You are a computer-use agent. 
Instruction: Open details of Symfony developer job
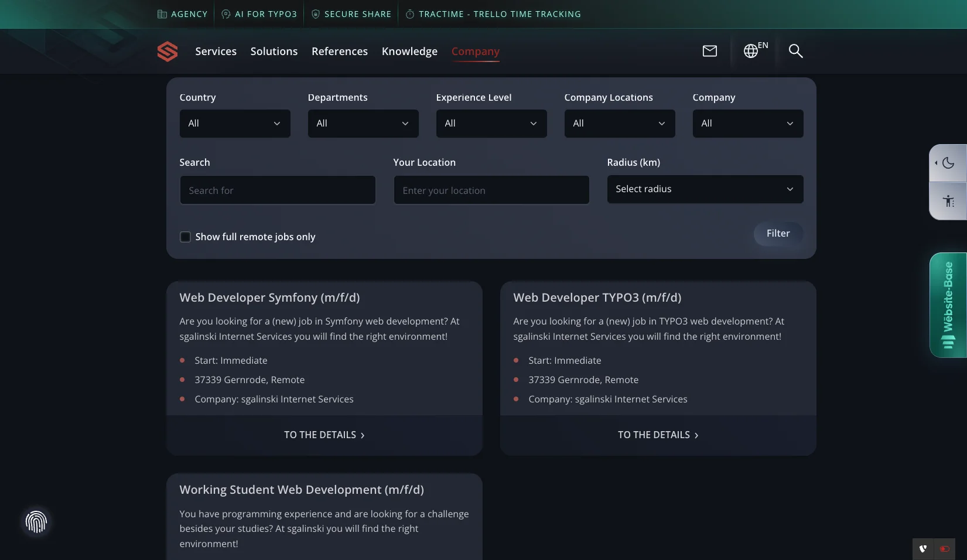pyautogui.click(x=324, y=435)
